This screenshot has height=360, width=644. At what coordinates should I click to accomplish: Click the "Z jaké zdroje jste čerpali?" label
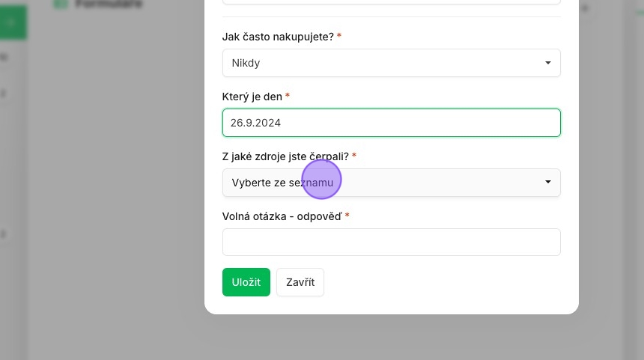[x=285, y=156]
